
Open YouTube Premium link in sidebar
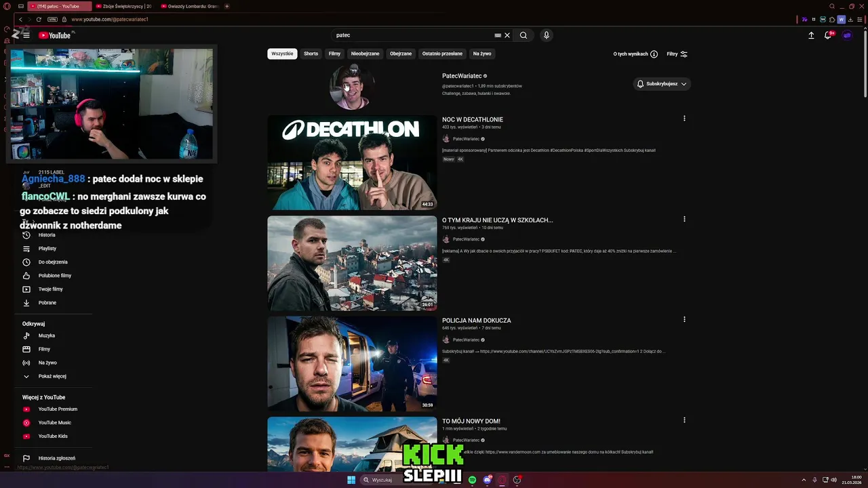[x=57, y=409]
